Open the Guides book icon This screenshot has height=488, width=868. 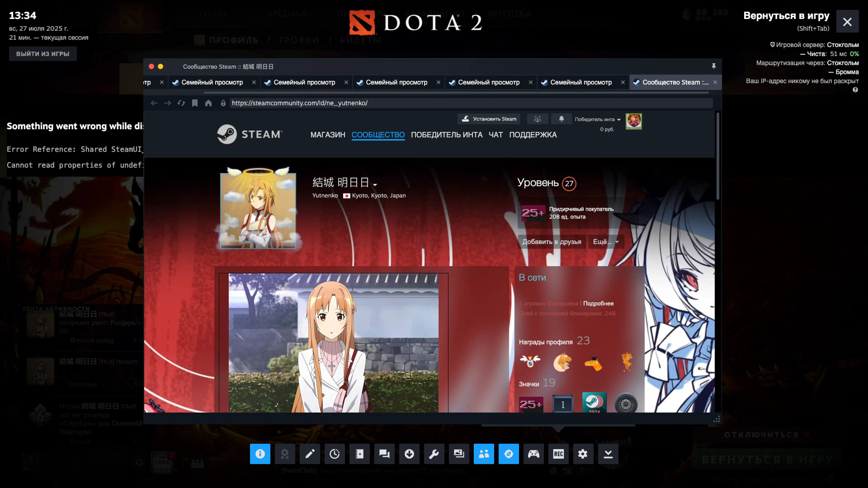[360, 454]
